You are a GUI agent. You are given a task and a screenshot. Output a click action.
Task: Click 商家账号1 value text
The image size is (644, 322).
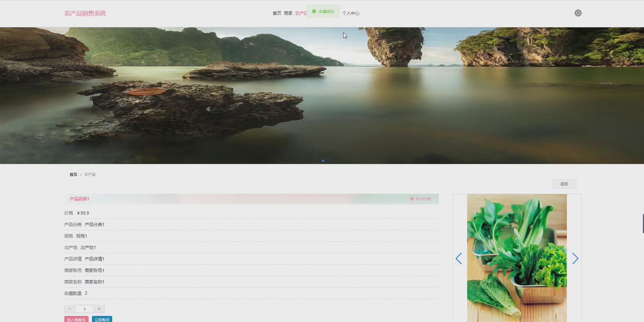[95, 270]
